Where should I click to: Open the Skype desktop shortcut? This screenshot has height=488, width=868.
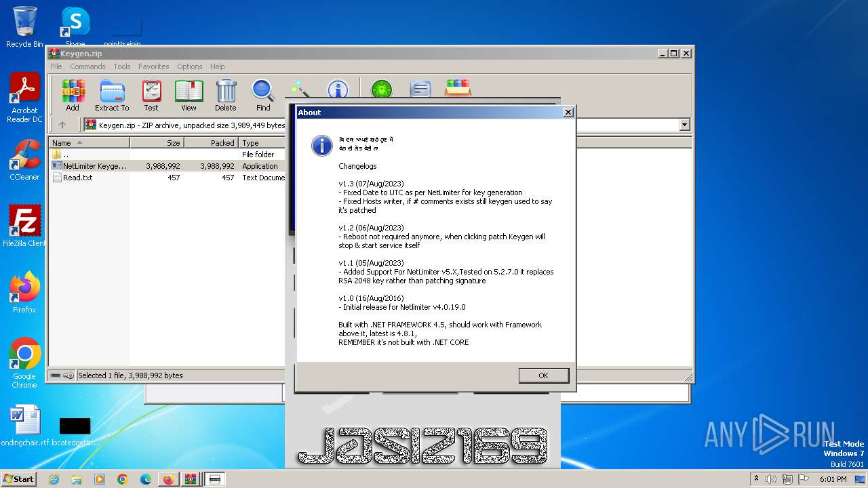click(x=75, y=27)
